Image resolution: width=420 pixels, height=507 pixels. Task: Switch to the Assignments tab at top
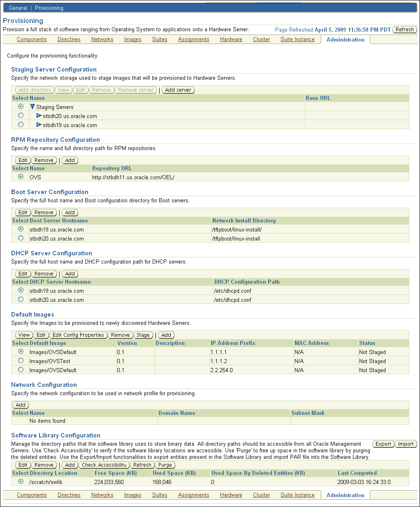tap(194, 39)
